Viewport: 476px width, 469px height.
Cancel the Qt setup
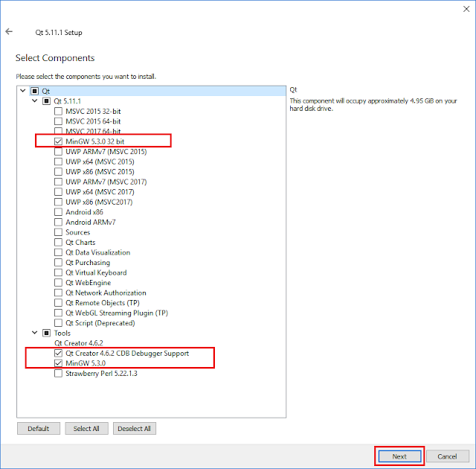pyautogui.click(x=448, y=456)
